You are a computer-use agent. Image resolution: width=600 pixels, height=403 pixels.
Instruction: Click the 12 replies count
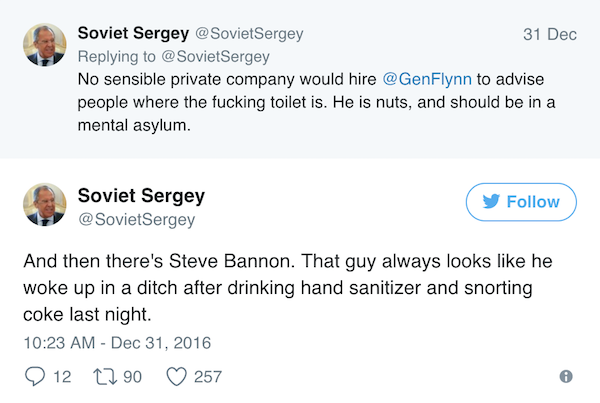[x=59, y=377]
